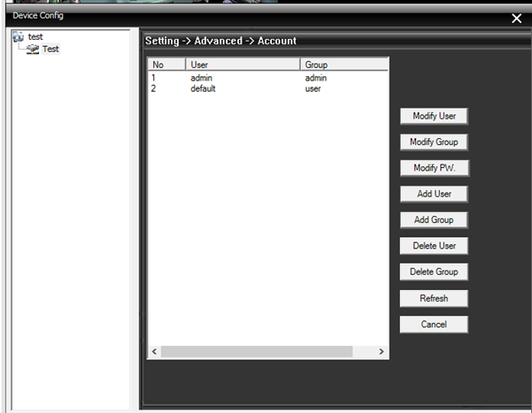Select the default user row
Image resolution: width=532 pixels, height=413 pixels.
point(204,88)
